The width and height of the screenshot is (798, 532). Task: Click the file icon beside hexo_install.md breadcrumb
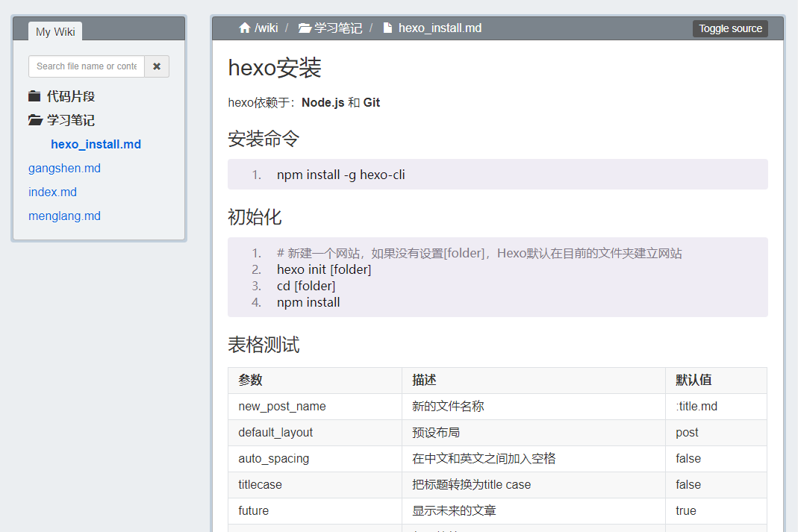387,28
